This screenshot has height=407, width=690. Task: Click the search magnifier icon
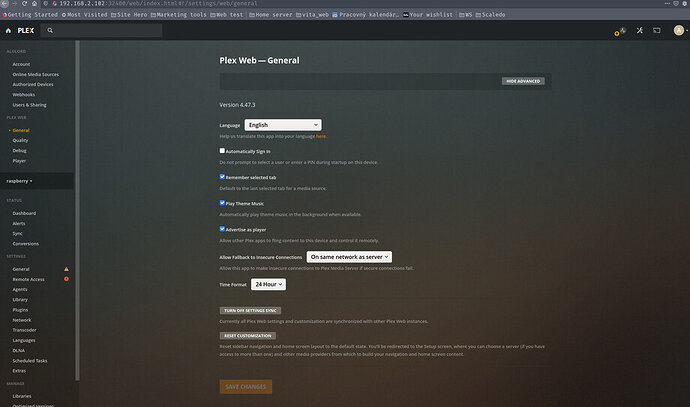tap(50, 30)
